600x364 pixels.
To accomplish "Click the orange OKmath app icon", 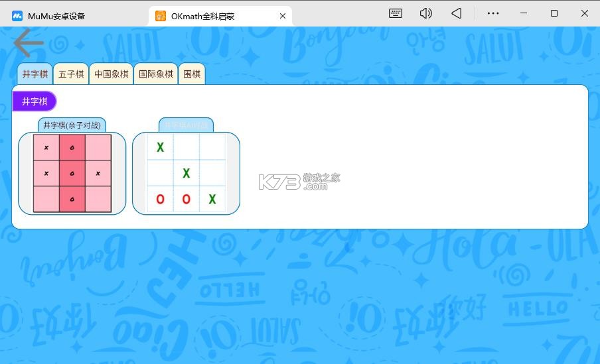I will point(161,16).
